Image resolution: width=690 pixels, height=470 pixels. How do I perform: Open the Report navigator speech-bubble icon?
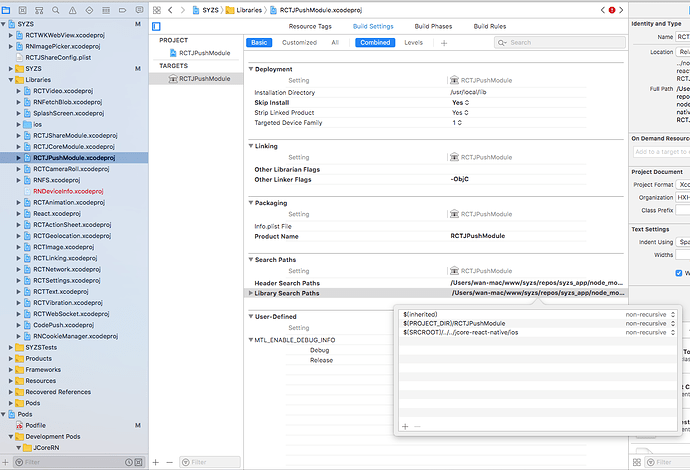[136, 10]
